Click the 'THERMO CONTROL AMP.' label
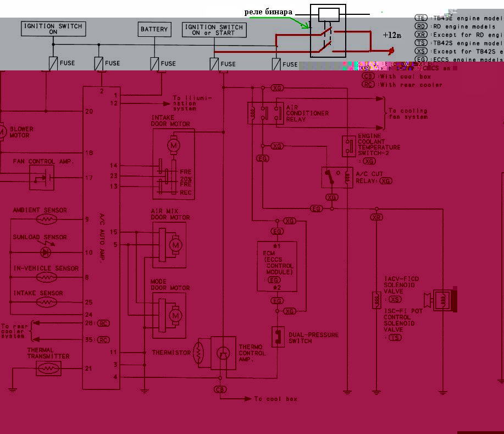Viewport: 504px width, 434px height. (x=252, y=353)
